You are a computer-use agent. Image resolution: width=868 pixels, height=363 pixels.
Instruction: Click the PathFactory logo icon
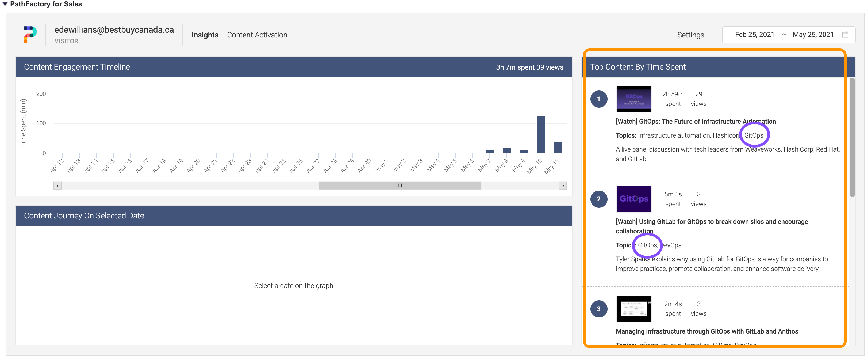point(30,35)
